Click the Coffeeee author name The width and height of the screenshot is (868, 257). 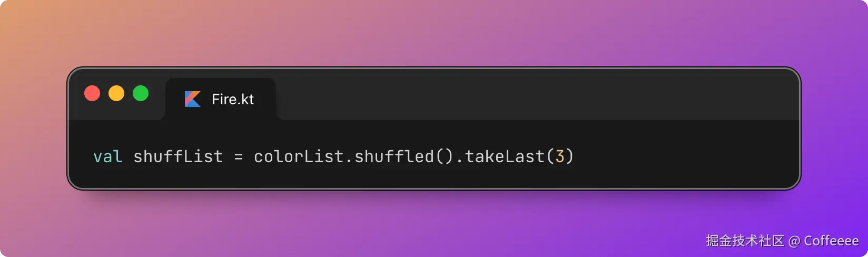coord(831,241)
